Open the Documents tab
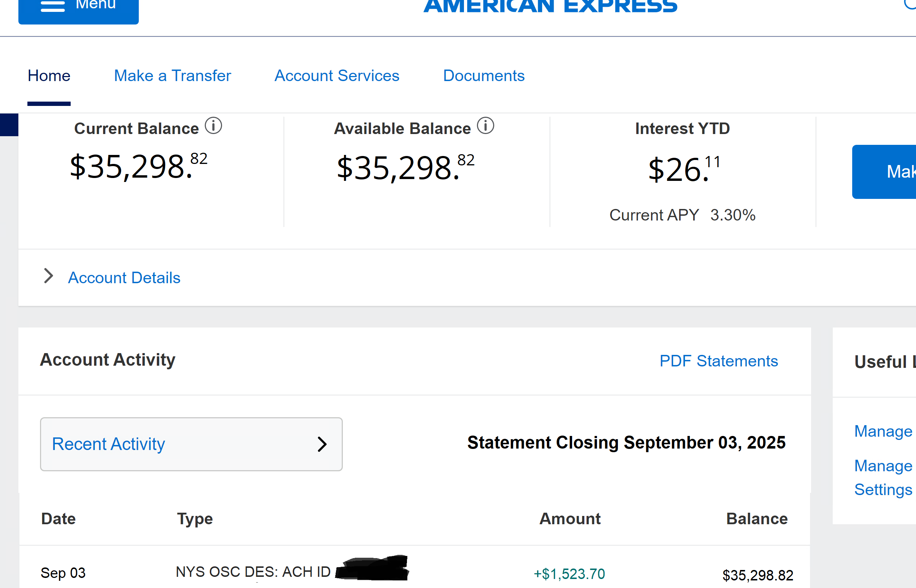The width and height of the screenshot is (916, 588). (483, 76)
